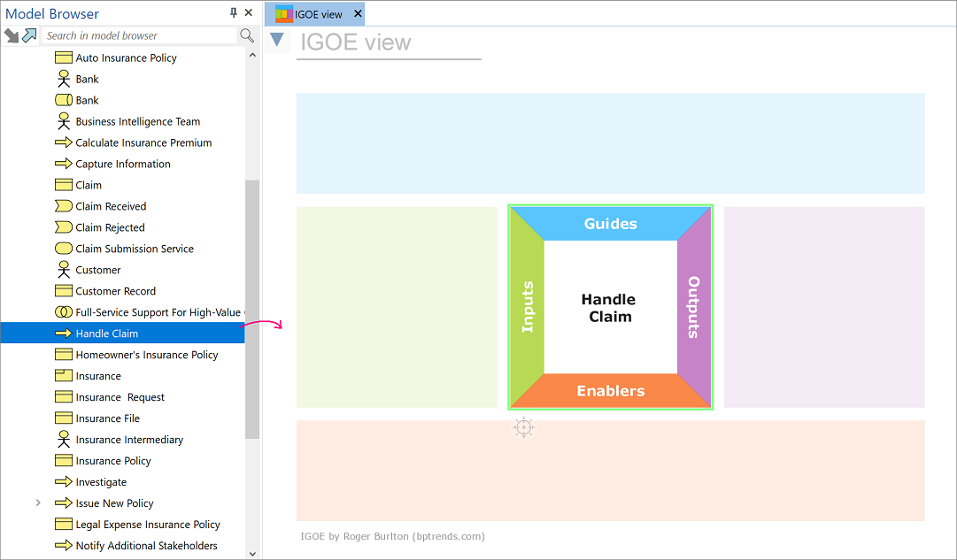Screen dimensions: 957x560
Task: Select the Enablers section of diagram
Action: (x=610, y=391)
